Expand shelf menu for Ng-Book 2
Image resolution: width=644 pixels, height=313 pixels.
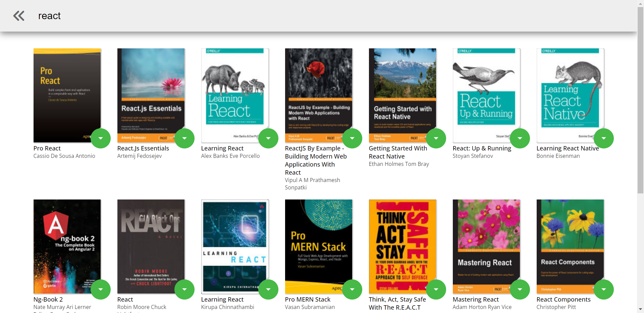tap(101, 289)
